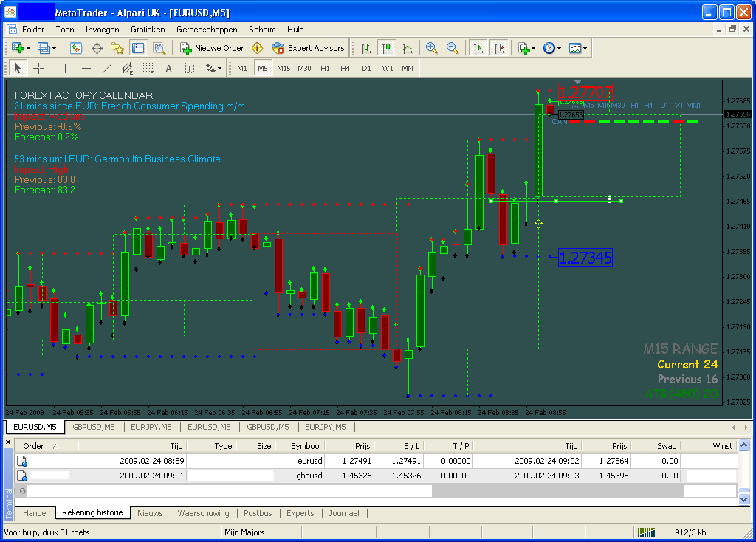Open the periodicity clock icon
This screenshot has width=756, height=542.
coord(549,48)
